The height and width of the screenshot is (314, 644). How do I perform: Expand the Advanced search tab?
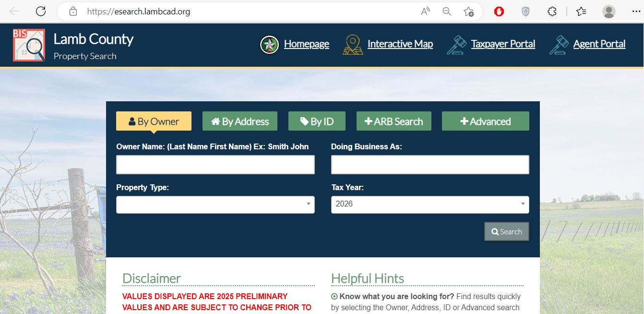point(485,121)
